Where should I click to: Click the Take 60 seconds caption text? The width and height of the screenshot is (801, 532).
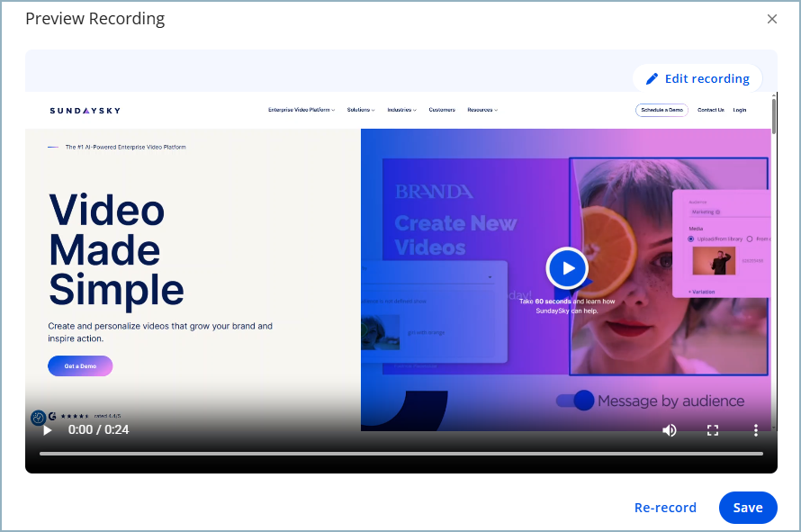tap(567, 305)
